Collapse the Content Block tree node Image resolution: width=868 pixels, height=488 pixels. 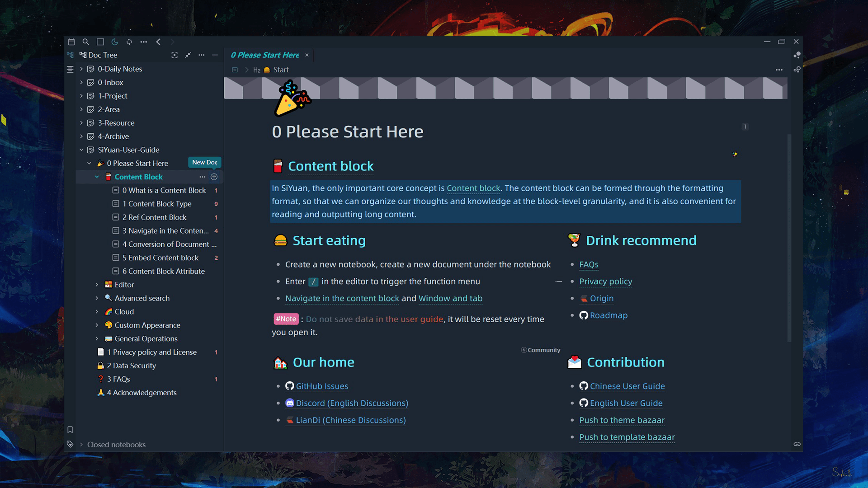[97, 177]
